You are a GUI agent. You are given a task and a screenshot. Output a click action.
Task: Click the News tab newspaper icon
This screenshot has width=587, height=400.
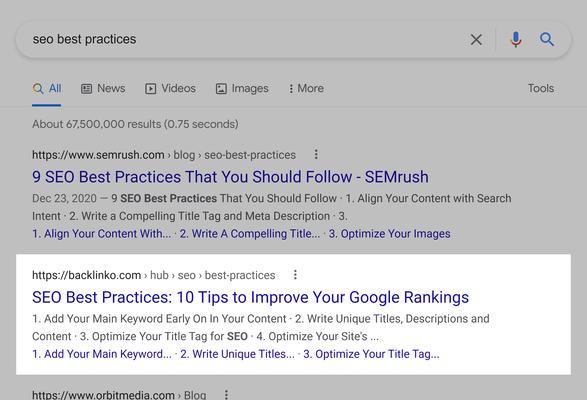pos(86,89)
